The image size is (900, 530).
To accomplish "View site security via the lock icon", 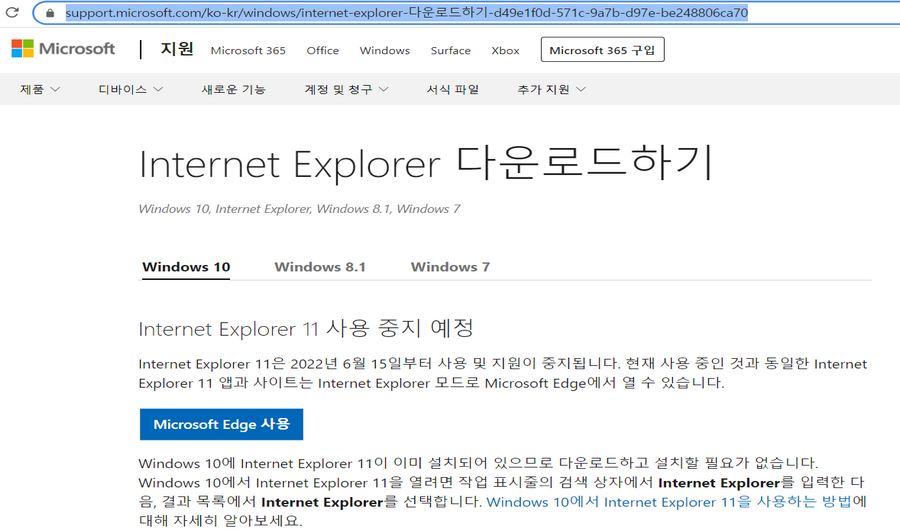I will [x=51, y=13].
